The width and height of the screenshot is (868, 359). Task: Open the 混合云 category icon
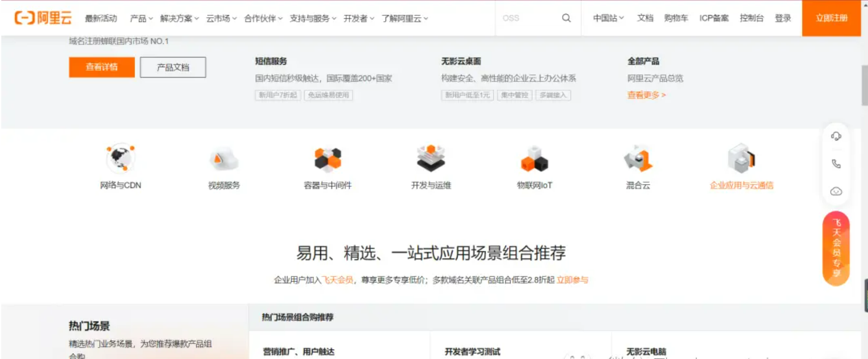pyautogui.click(x=638, y=158)
